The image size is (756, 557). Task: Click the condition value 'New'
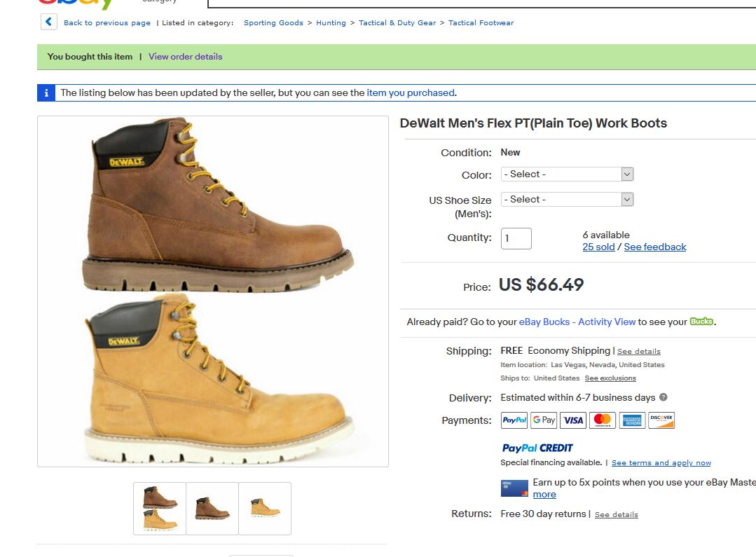pyautogui.click(x=510, y=153)
